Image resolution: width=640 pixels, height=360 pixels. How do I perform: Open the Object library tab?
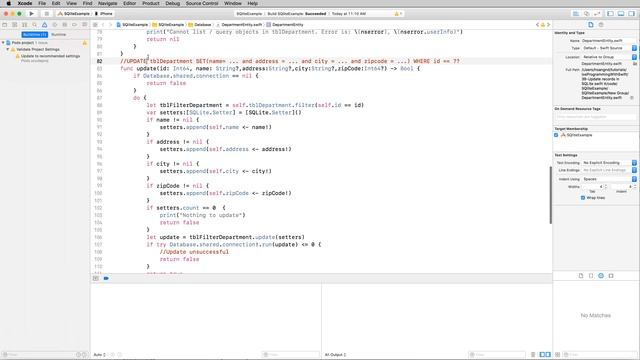point(601,276)
